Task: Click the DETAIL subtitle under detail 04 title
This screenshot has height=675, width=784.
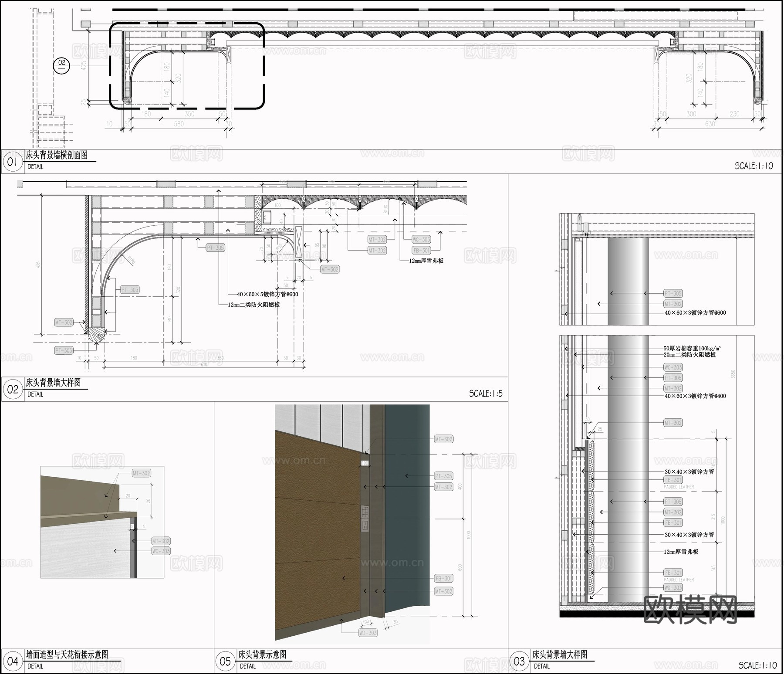Action: click(x=35, y=666)
